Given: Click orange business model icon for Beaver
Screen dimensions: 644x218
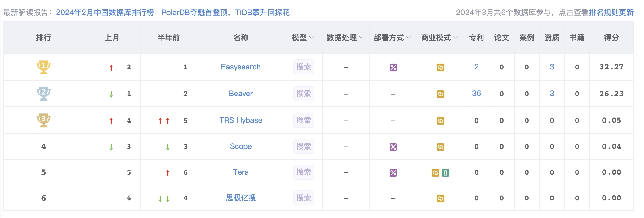Looking at the screenshot, I should point(440,94).
